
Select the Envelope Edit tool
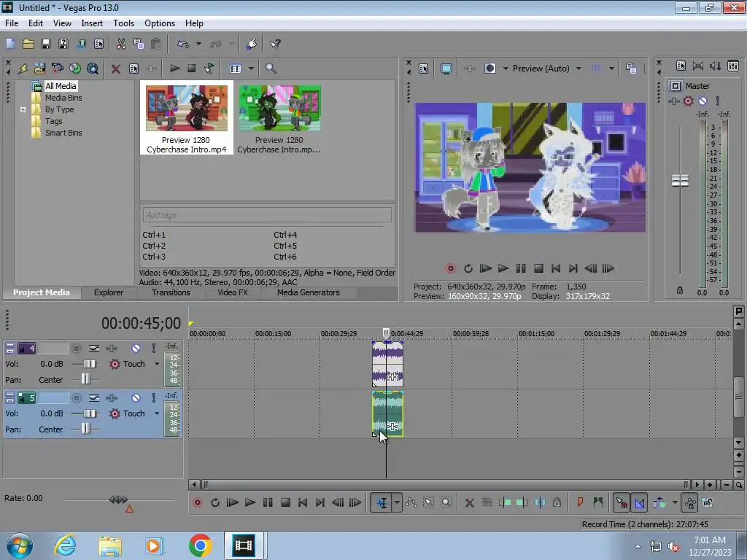click(411, 502)
